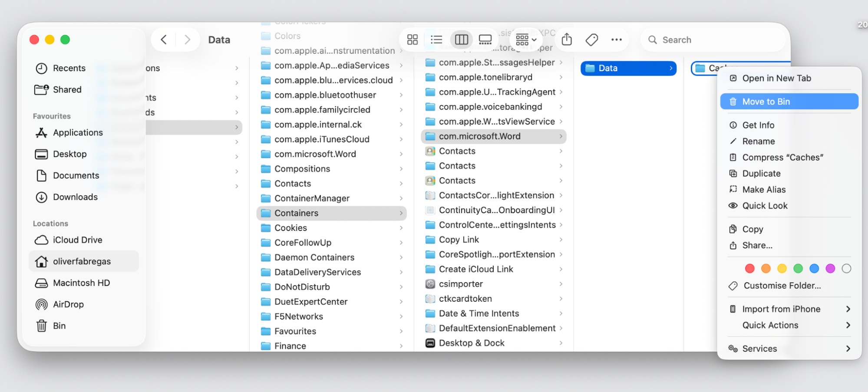Click the tag icon in toolbar
868x392 pixels.
click(x=591, y=40)
